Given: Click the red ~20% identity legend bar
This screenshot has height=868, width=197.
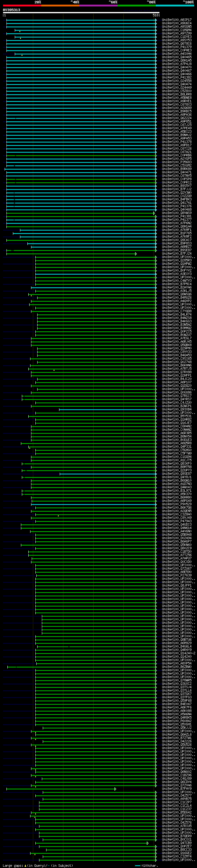Looking at the screenshot, I should [x=22, y=6].
